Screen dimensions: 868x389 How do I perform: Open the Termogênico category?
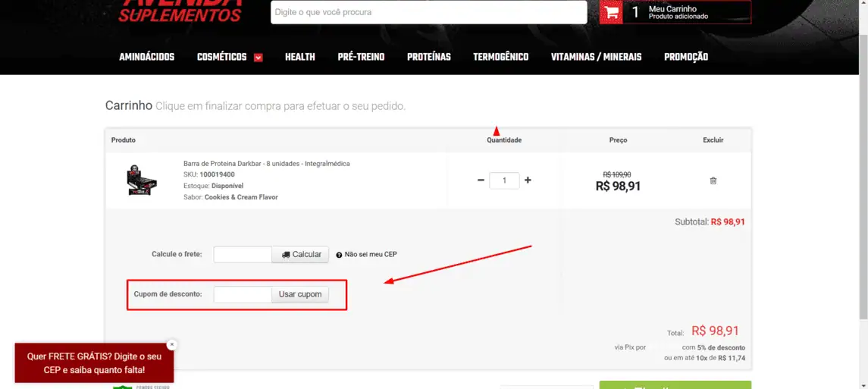500,57
